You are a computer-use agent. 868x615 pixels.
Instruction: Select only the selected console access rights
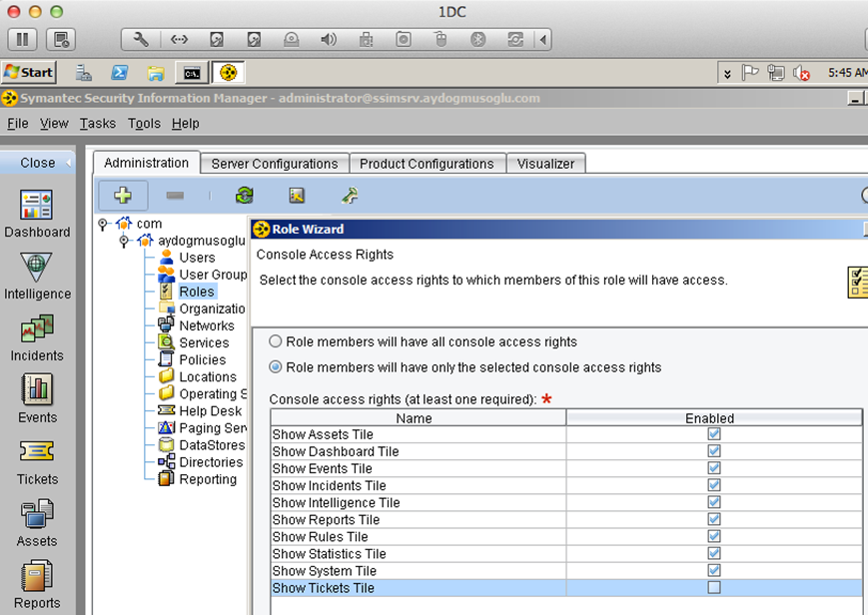[x=275, y=367]
